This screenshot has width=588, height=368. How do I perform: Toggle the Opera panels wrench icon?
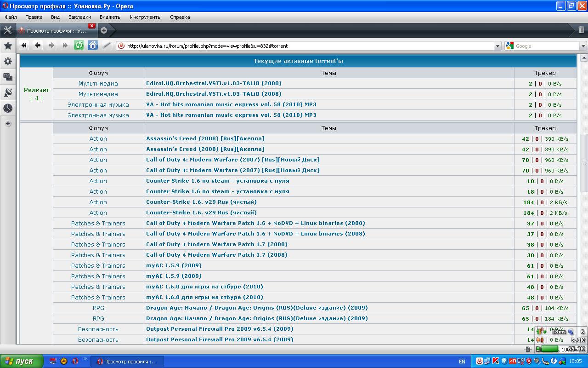click(x=8, y=30)
